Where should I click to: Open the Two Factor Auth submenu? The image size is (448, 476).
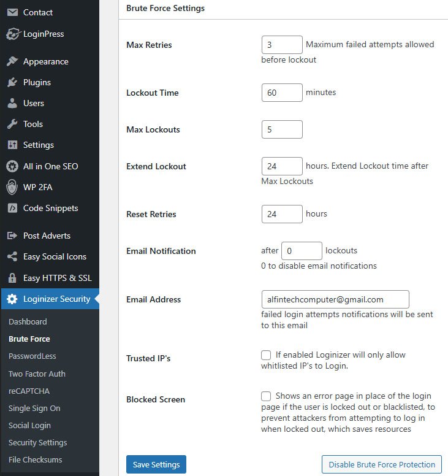pos(37,374)
